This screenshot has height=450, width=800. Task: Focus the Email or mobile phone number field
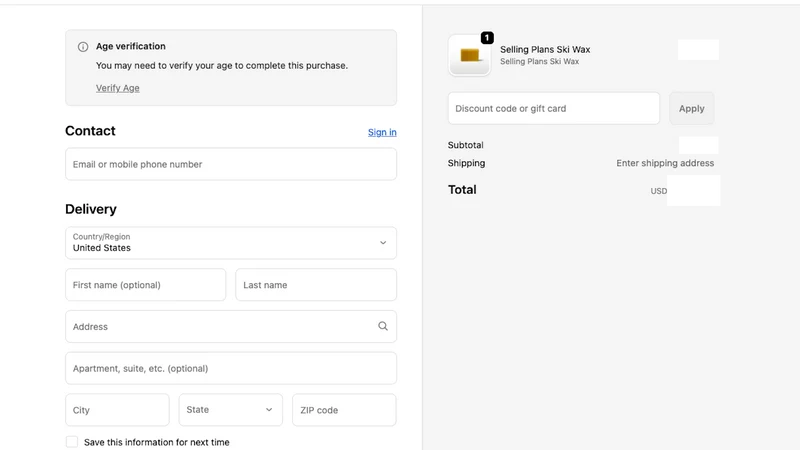231,164
